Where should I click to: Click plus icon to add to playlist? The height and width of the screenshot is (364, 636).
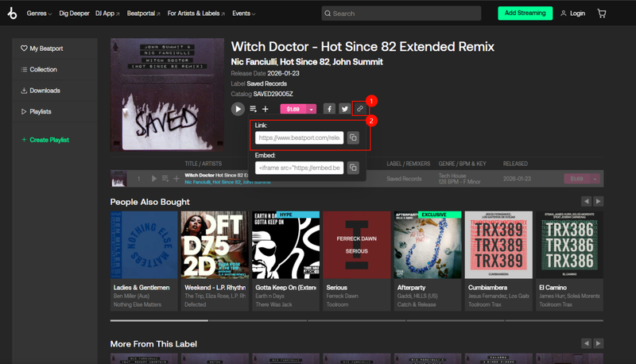tap(266, 109)
